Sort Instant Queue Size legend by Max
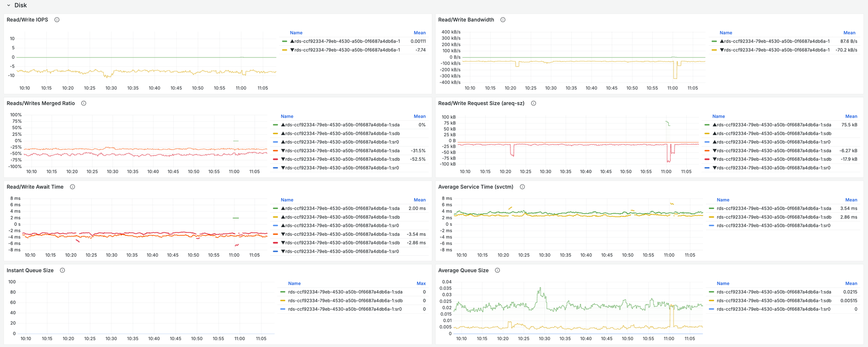 421,284
